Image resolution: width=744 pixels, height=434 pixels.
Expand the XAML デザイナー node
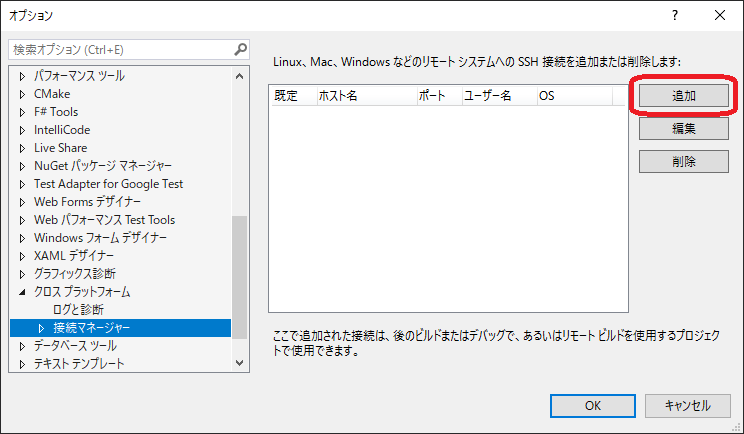pyautogui.click(x=22, y=256)
